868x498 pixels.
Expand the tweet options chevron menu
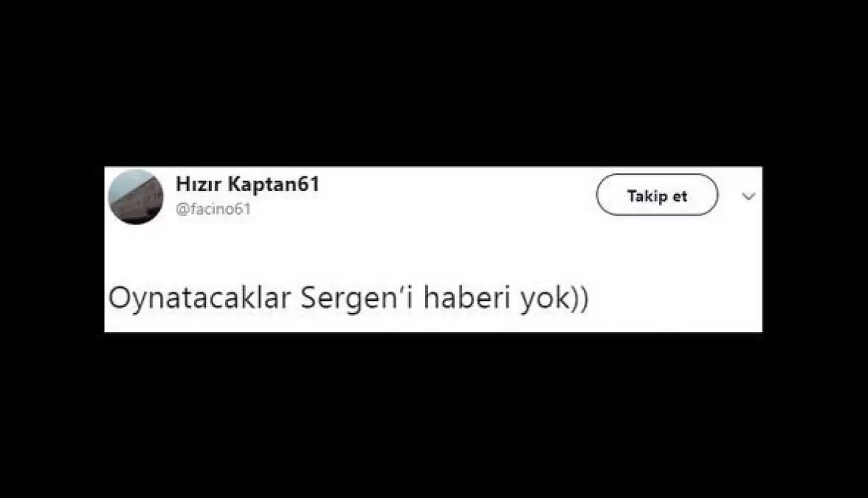748,196
